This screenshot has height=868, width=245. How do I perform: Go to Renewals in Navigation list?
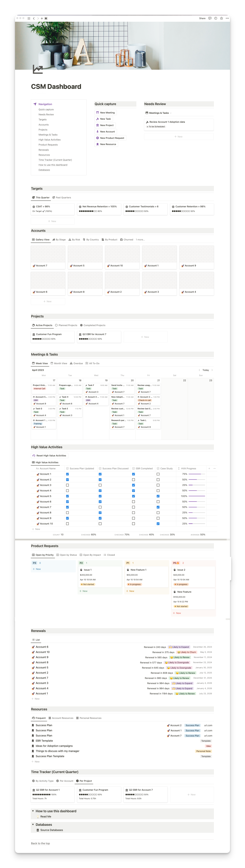coord(44,150)
